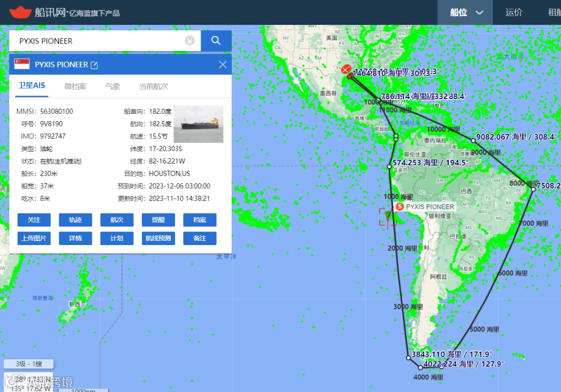Switch to the 气象 tab
Viewport: 561px width, 392px height.
click(x=113, y=86)
